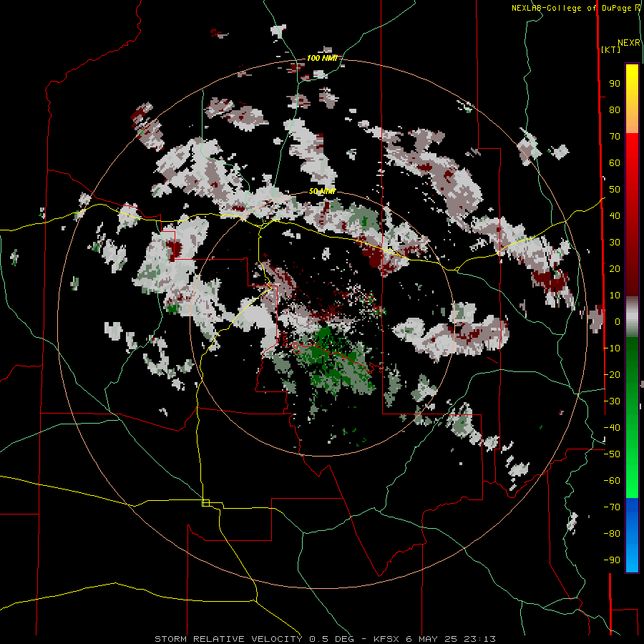Screen dimensions: 644x644
Task: Click the -20 value on velocity scale
Action: point(612,374)
